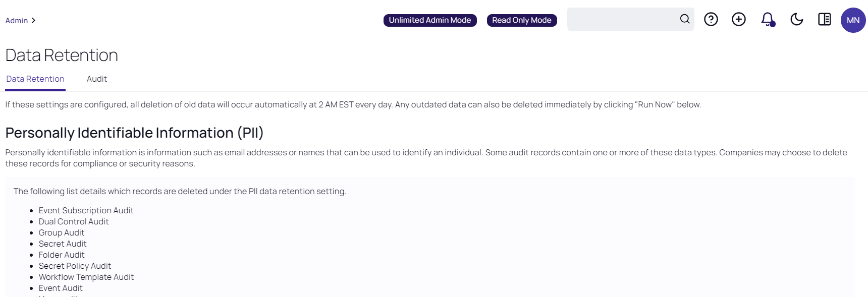Click the Unlimited Admin Mode badge
The width and height of the screenshot is (868, 297).
(x=429, y=20)
